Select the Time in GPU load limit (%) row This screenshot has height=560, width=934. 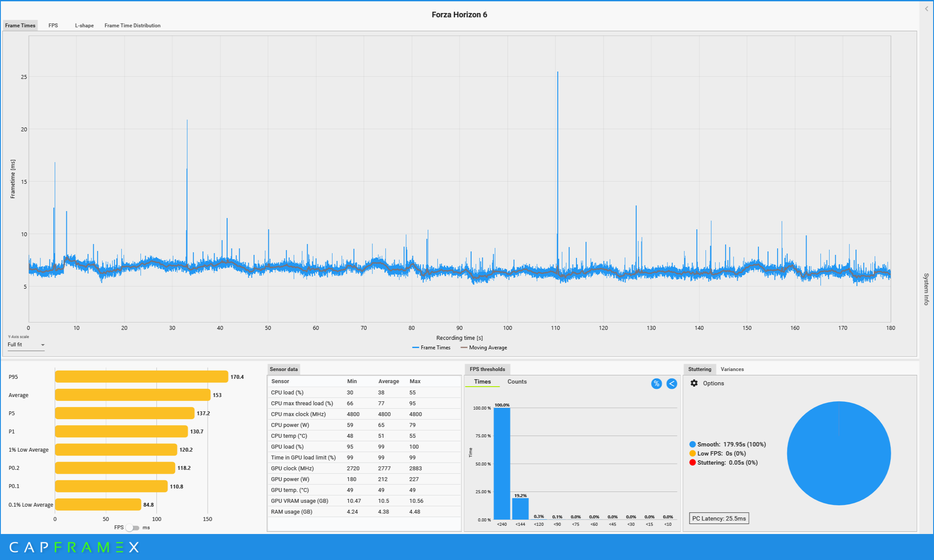point(364,457)
